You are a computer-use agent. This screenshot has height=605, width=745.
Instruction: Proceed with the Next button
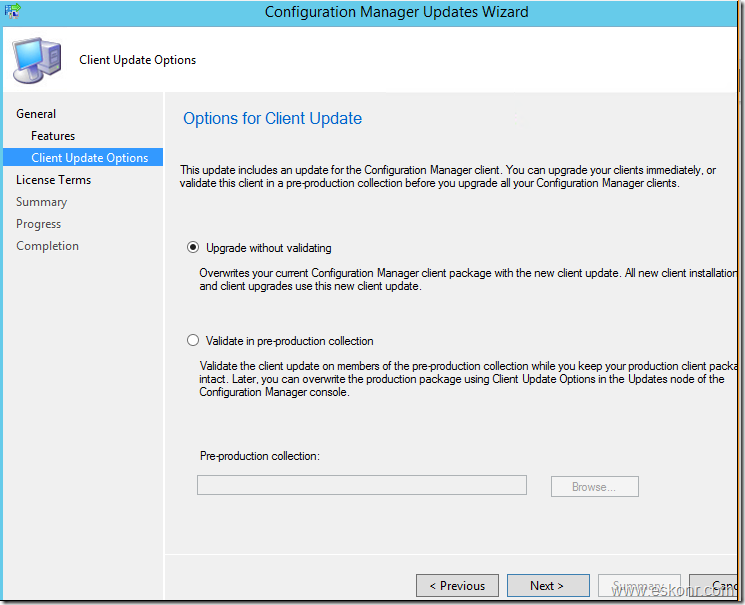[x=547, y=586]
